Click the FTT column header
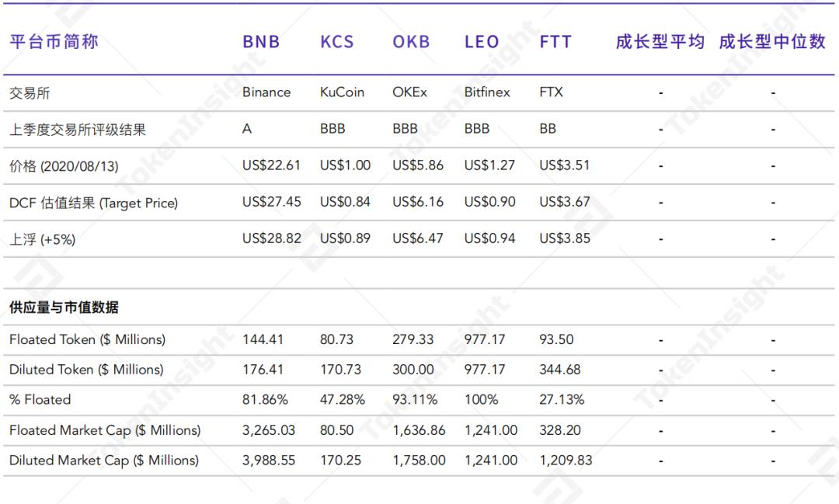This screenshot has height=504, width=839. 555,42
